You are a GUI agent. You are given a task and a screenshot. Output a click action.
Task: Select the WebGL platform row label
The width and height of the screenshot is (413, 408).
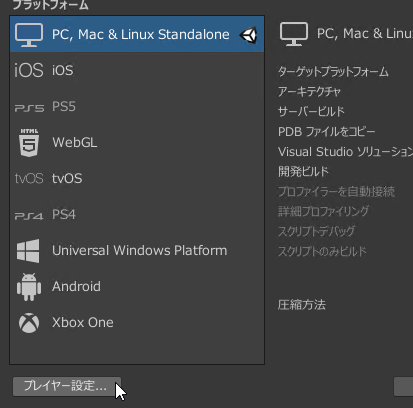[75, 142]
